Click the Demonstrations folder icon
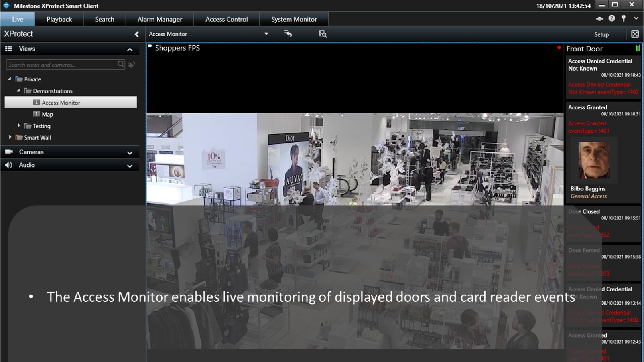The height and width of the screenshot is (362, 644). 28,91
